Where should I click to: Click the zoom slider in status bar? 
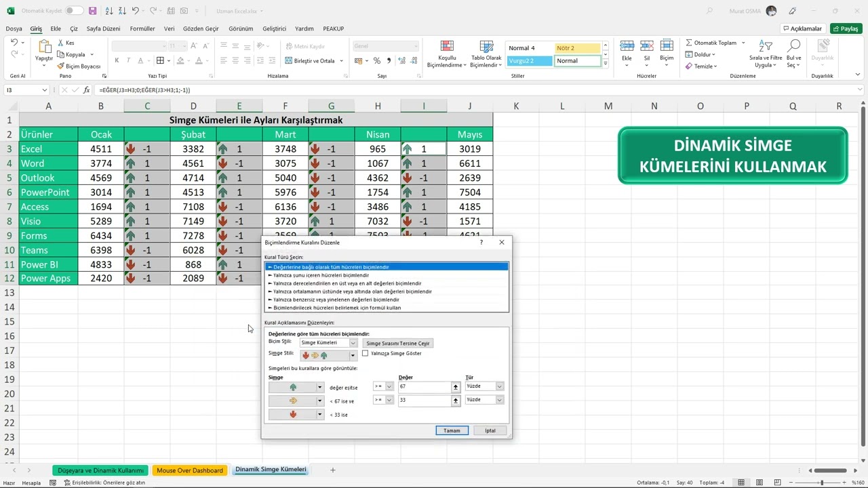point(821,483)
